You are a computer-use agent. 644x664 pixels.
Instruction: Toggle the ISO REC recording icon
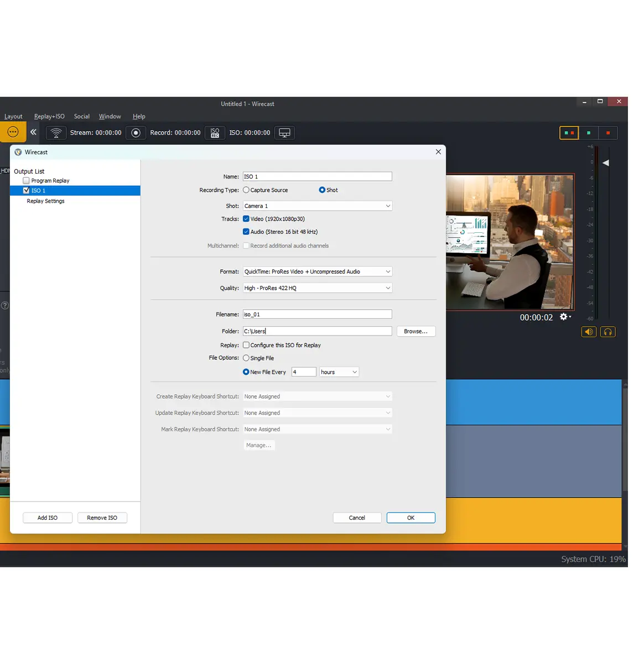pos(215,133)
